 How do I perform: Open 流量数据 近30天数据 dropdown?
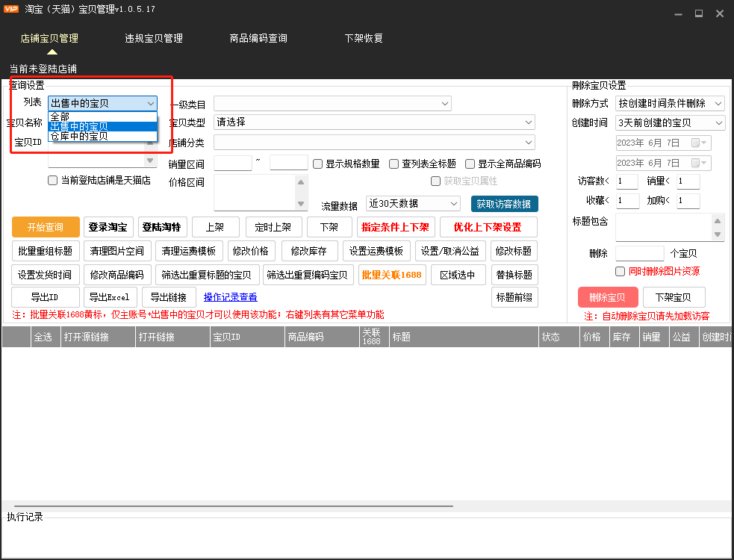coord(413,204)
